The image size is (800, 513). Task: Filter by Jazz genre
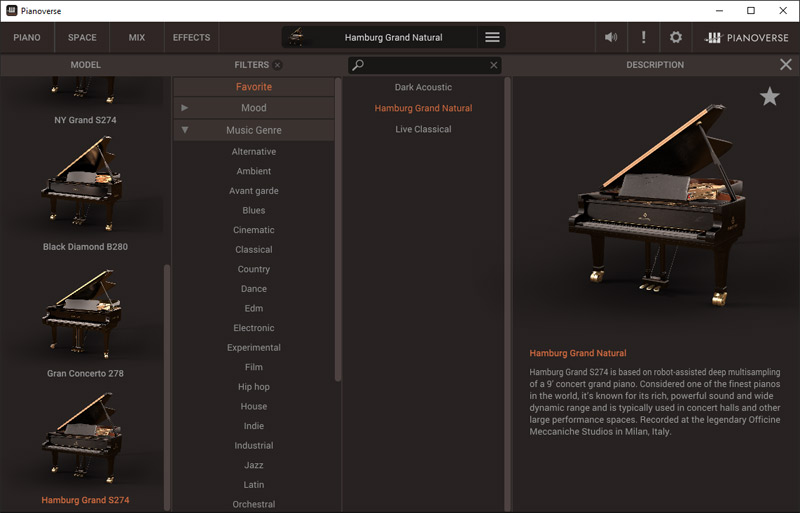253,465
